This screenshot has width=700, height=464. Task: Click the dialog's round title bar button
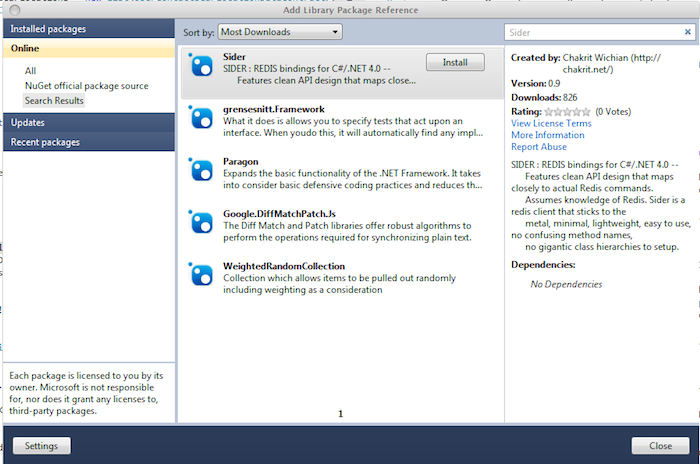tap(15, 10)
